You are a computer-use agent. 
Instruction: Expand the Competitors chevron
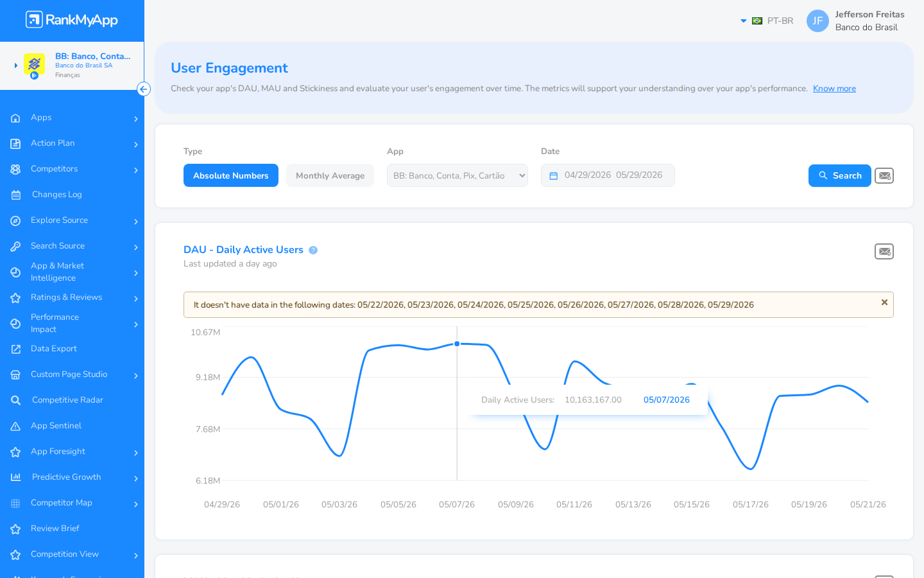(136, 170)
